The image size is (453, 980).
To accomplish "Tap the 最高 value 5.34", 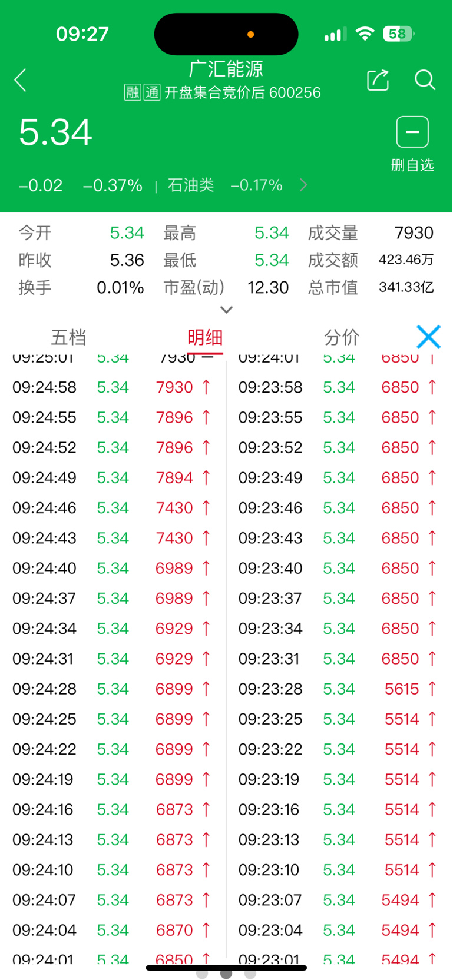I will (x=272, y=232).
